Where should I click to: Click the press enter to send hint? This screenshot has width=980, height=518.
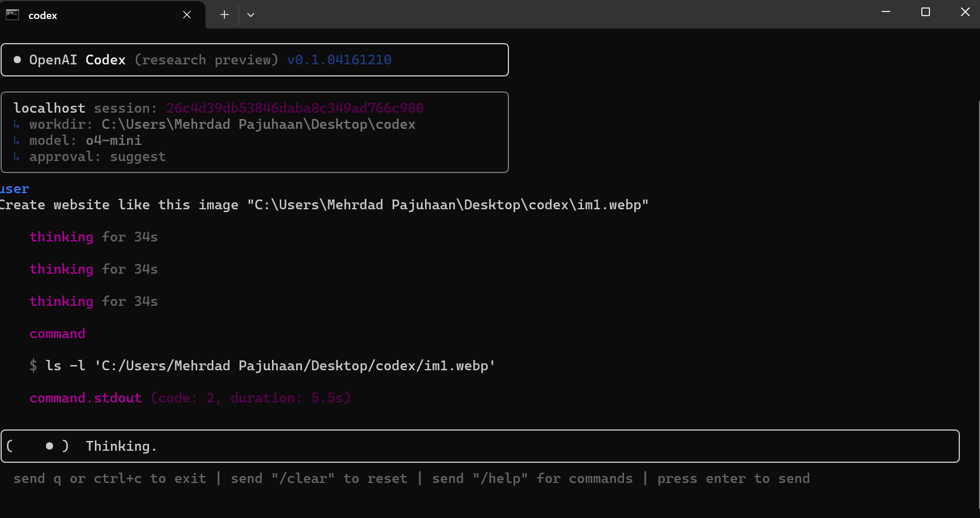pyautogui.click(x=733, y=478)
